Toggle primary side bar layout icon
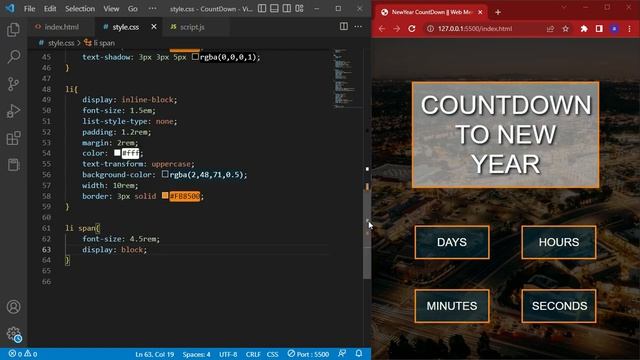The width and height of the screenshot is (640, 360). point(262,8)
